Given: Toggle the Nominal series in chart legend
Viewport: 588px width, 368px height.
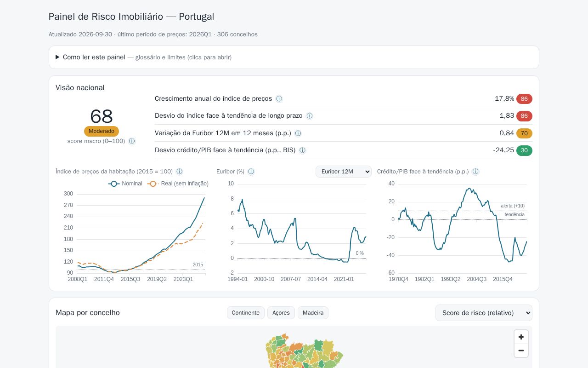Looking at the screenshot, I should point(125,184).
